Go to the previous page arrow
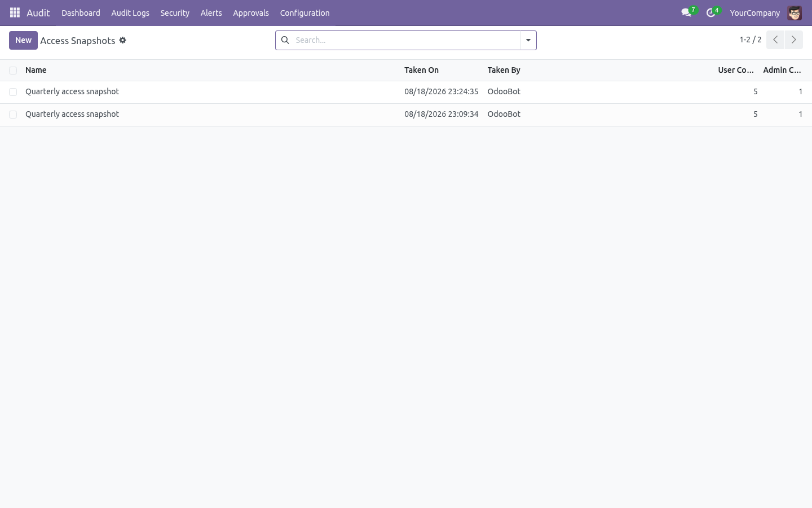The width and height of the screenshot is (812, 508). (x=775, y=40)
